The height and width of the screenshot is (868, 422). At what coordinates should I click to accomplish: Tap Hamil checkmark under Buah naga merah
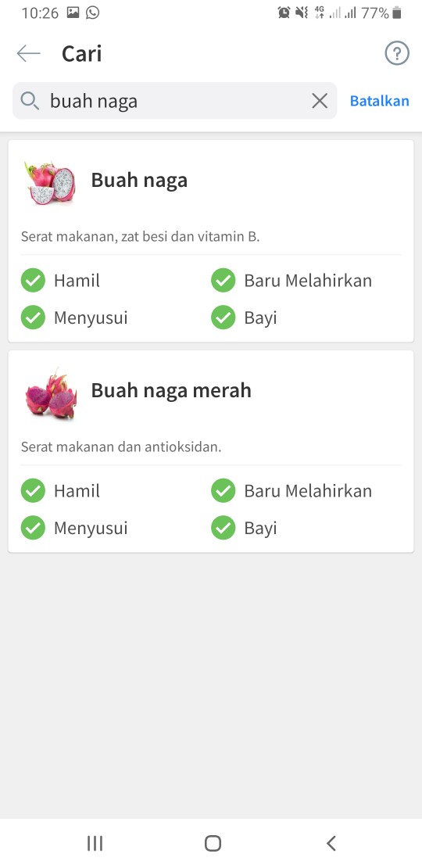coord(33,490)
